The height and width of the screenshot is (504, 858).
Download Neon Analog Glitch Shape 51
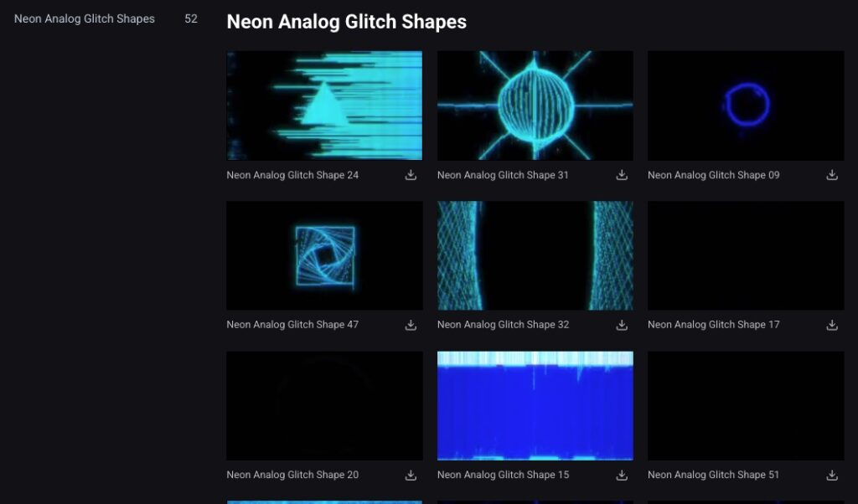[x=832, y=475]
